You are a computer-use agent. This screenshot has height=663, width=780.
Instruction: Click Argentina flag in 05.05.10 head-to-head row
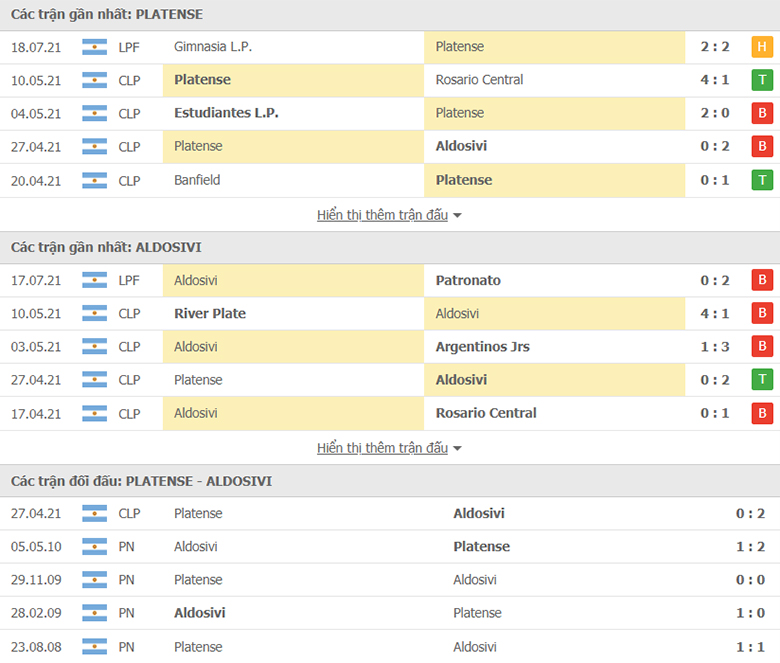[94, 547]
